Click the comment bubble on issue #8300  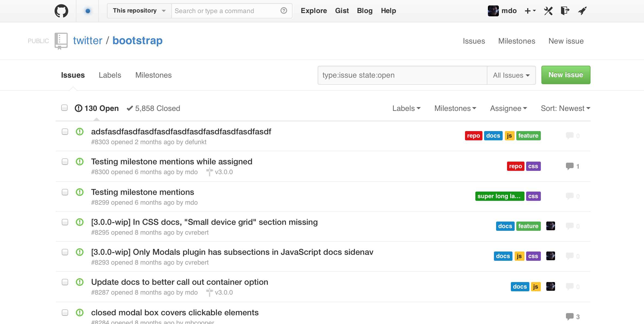[570, 166]
